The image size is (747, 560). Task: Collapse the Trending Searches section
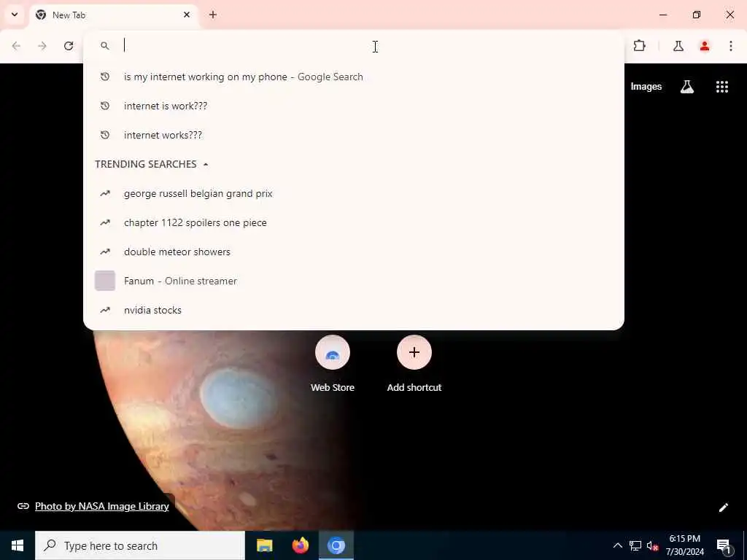(205, 164)
